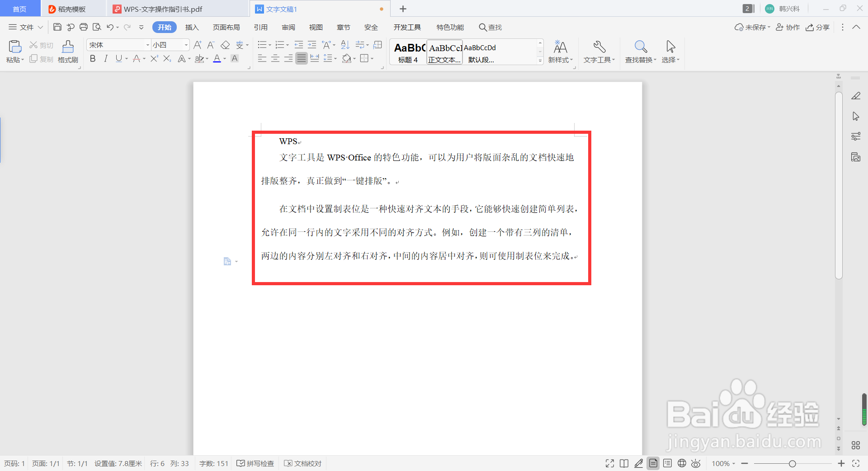Viewport: 868px width, 471px height.
Task: Expand the numbered list dropdown arrow
Action: click(288, 45)
